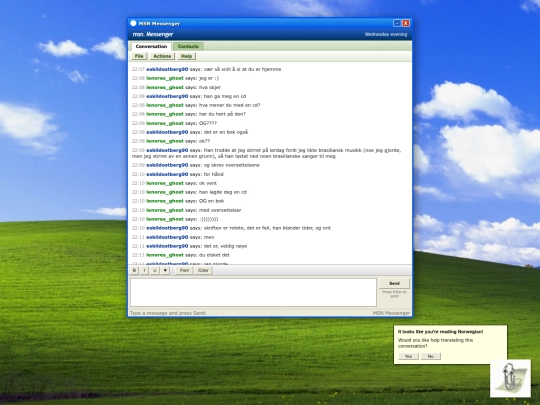Close the MSN Messenger window
This screenshot has height=405, width=540.
[406, 23]
